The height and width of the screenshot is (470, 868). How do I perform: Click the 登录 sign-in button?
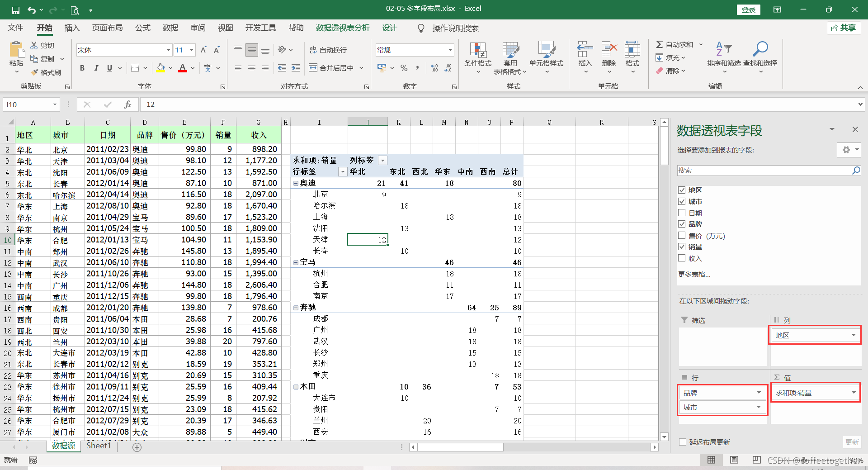(x=749, y=9)
